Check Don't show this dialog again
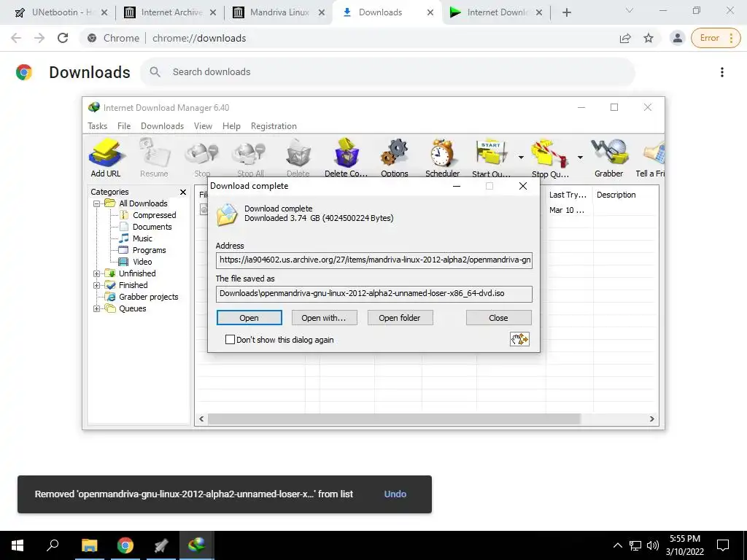Viewport: 747px width, 560px height. coord(230,340)
